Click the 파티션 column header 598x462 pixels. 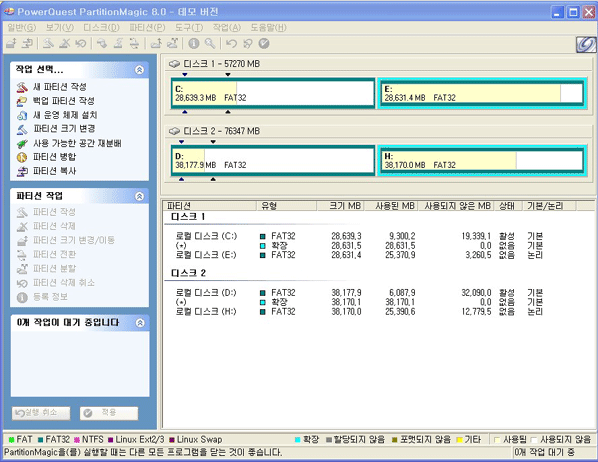click(x=210, y=206)
